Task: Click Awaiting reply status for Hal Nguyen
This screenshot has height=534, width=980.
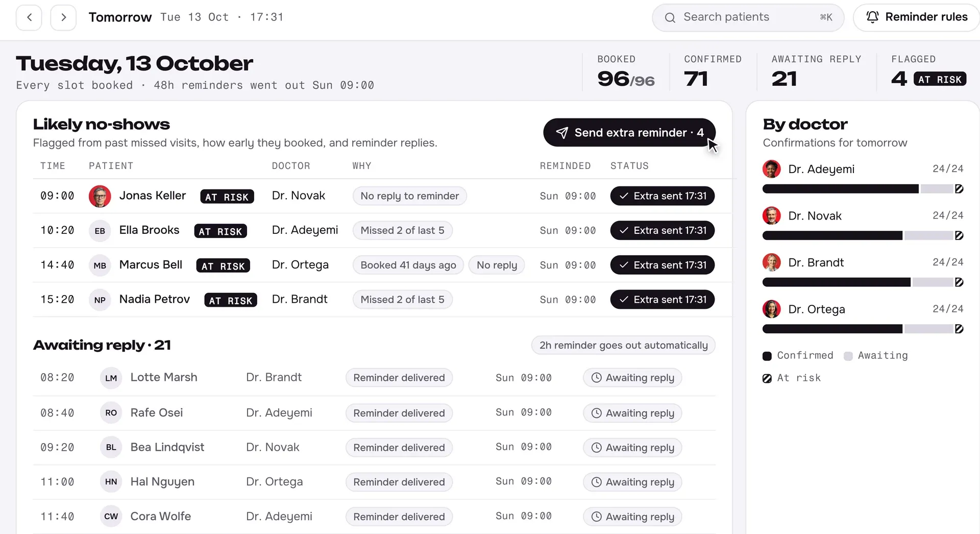Action: click(x=632, y=482)
